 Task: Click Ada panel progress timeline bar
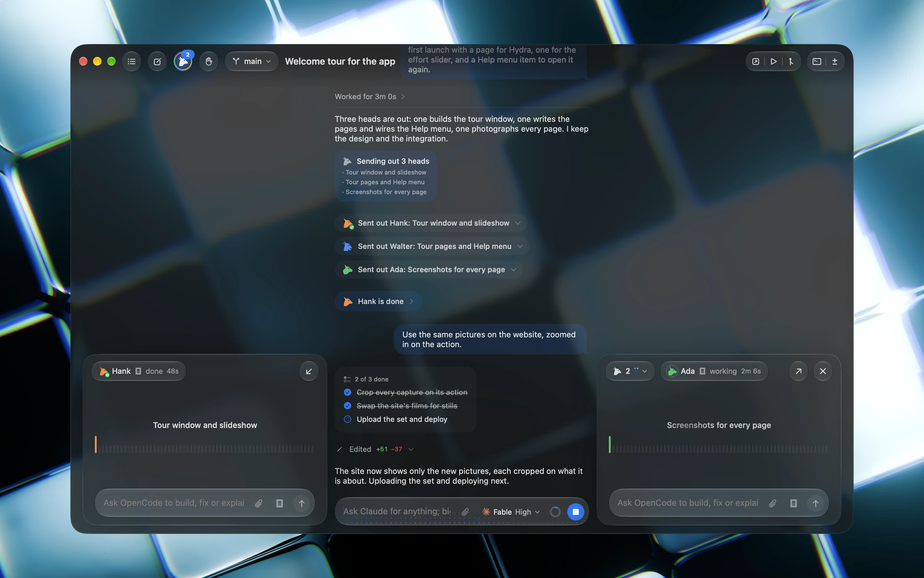click(x=718, y=446)
